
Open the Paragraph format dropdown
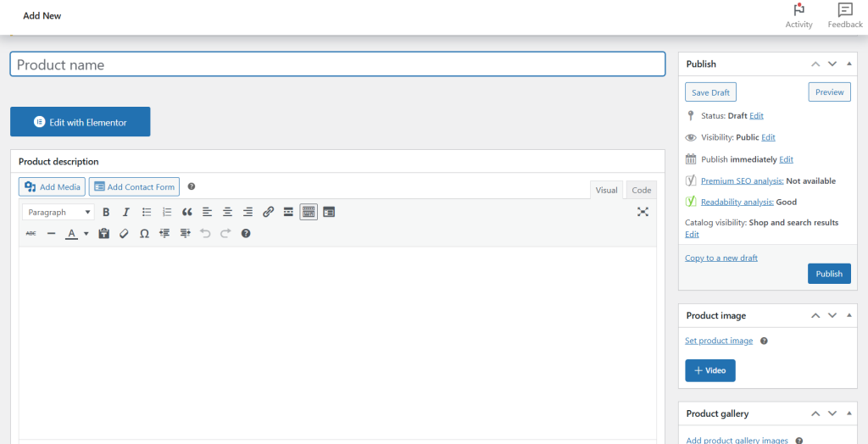[x=58, y=212]
